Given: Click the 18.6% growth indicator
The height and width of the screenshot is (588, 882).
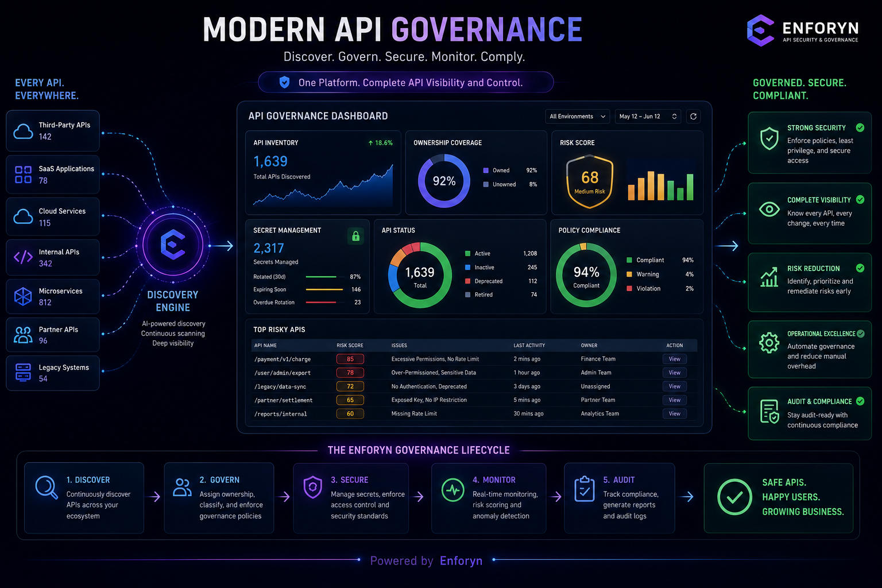Looking at the screenshot, I should (380, 143).
